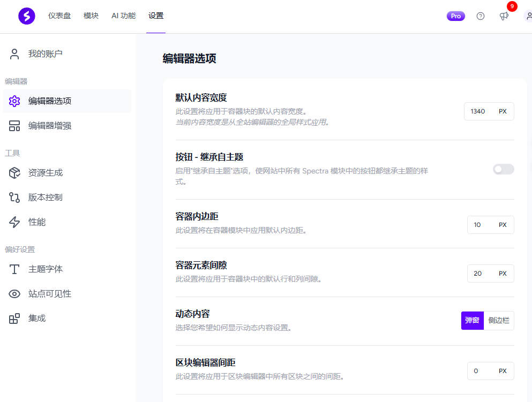This screenshot has width=532, height=402.
Task: Open 站点可见性 preferences
Action: pyautogui.click(x=67, y=294)
